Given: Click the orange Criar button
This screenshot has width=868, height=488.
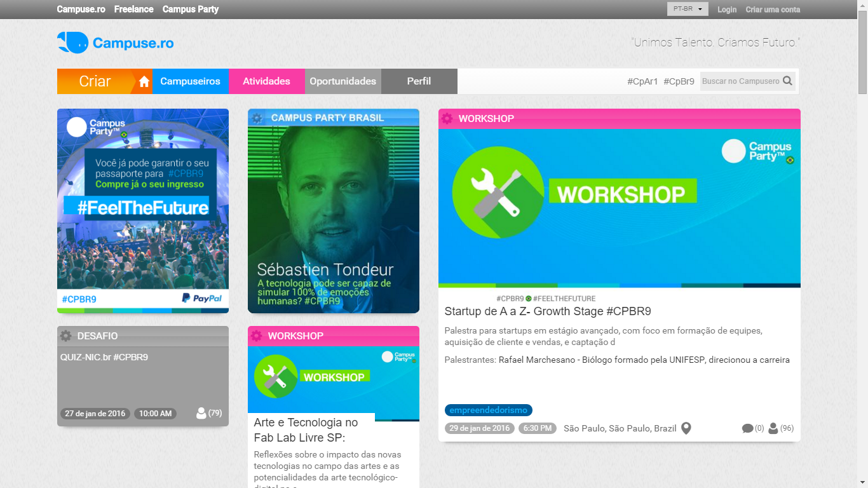Looking at the screenshot, I should (95, 81).
